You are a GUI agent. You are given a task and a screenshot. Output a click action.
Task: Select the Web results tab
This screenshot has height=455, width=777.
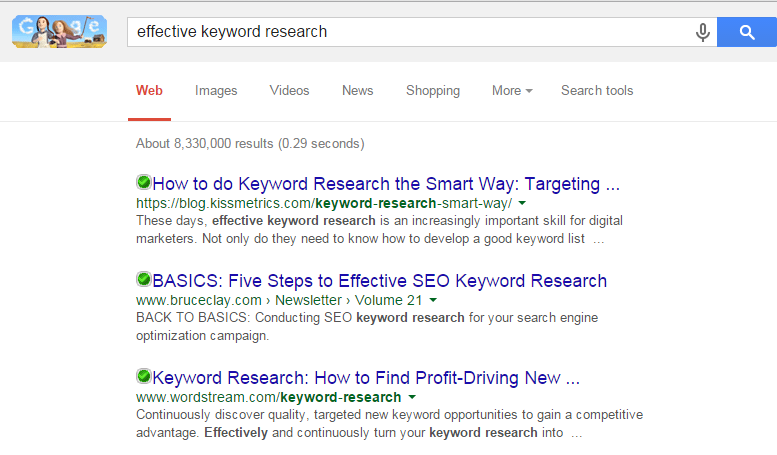(x=149, y=91)
